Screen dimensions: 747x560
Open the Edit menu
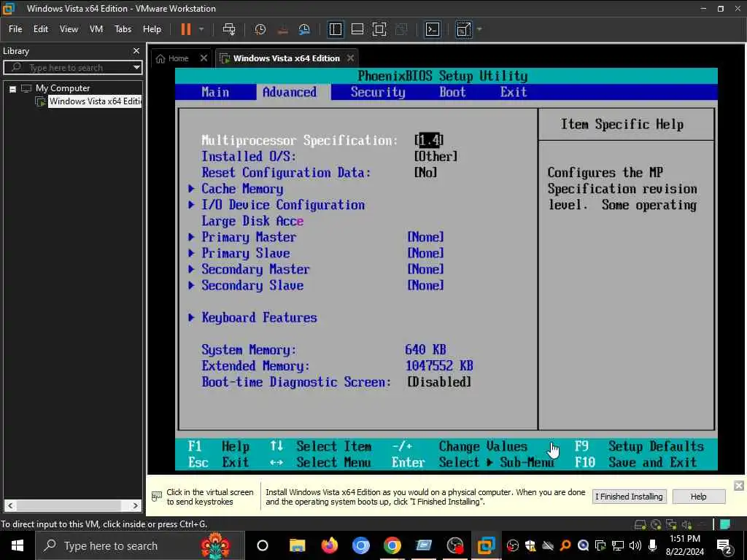click(41, 29)
